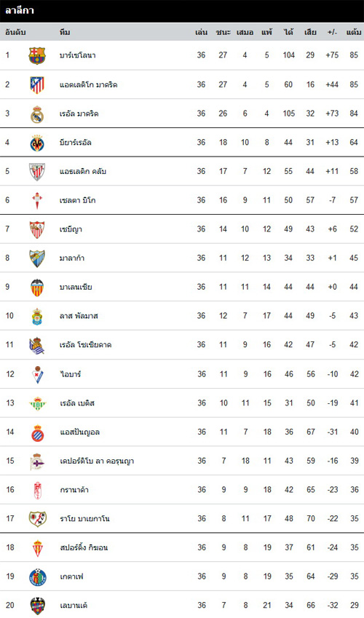Image resolution: width=364 pixels, height=618 pixels.
Task: Click the Valencia bat crest
Action: (x=37, y=288)
